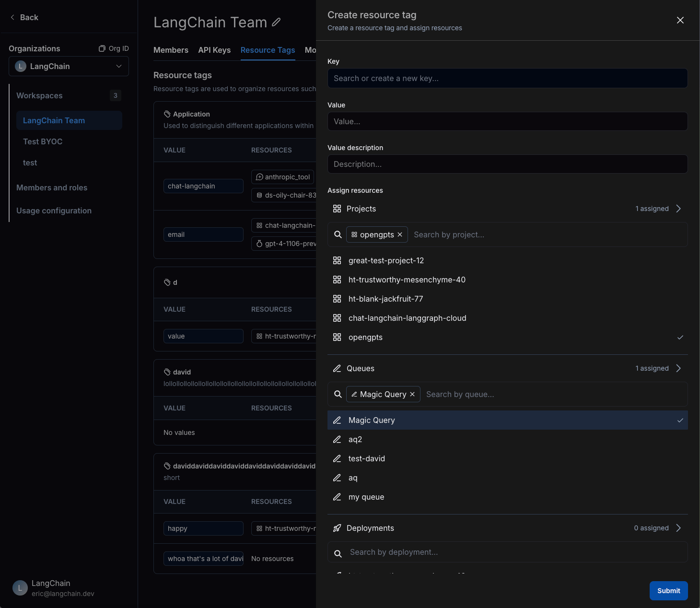Viewport: 700px width, 608px height.
Task: Click the Queues pencil icon header
Action: [337, 368]
